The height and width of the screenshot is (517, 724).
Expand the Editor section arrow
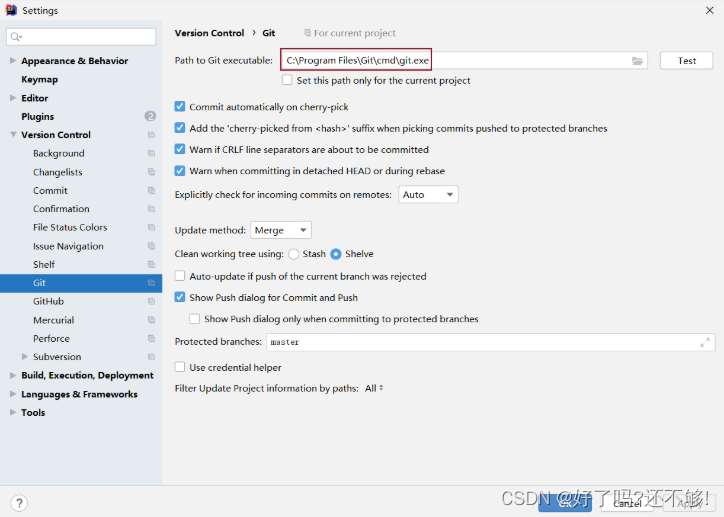tap(13, 98)
